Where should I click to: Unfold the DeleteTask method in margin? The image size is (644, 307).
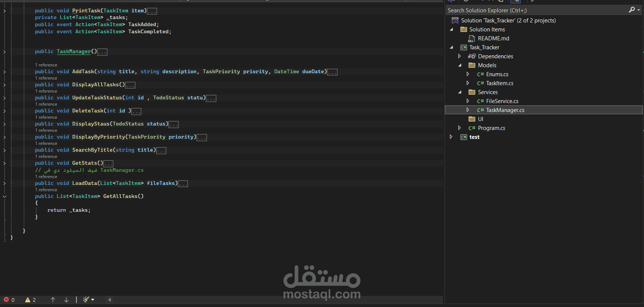click(x=4, y=111)
